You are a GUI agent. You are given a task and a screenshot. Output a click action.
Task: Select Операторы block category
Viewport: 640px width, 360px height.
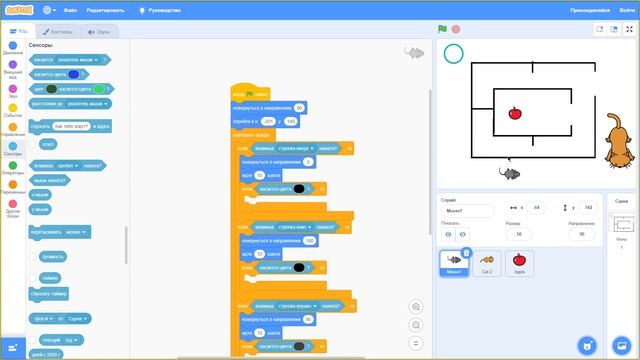point(13,168)
